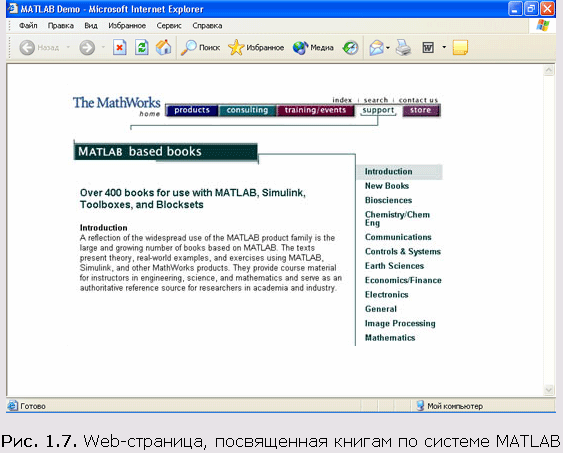Expand the Edit button dropdown arrow
563x453 pixels.
444,47
